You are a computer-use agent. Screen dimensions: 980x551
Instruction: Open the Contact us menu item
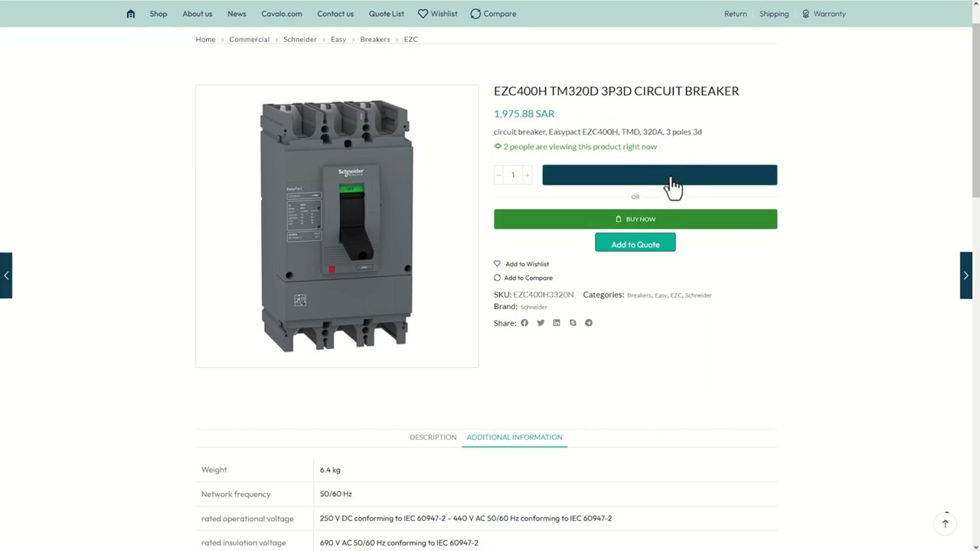pyautogui.click(x=335, y=14)
